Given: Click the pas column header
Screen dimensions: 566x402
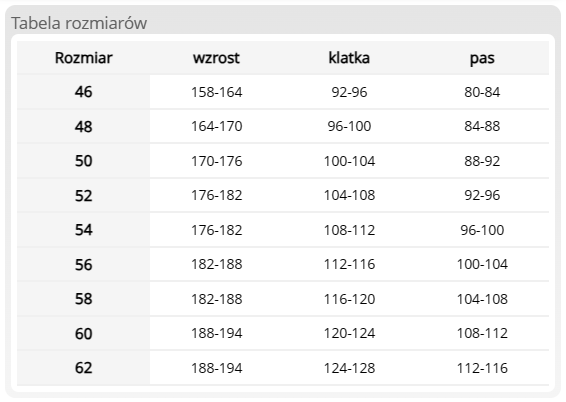Looking at the screenshot, I should (x=482, y=58).
